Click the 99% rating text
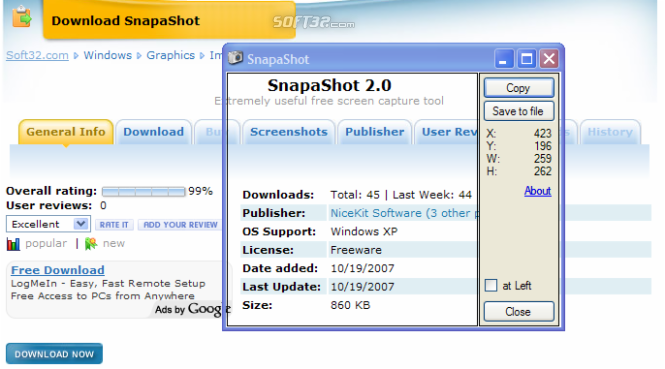Screen dimensions: 665x369 200,191
